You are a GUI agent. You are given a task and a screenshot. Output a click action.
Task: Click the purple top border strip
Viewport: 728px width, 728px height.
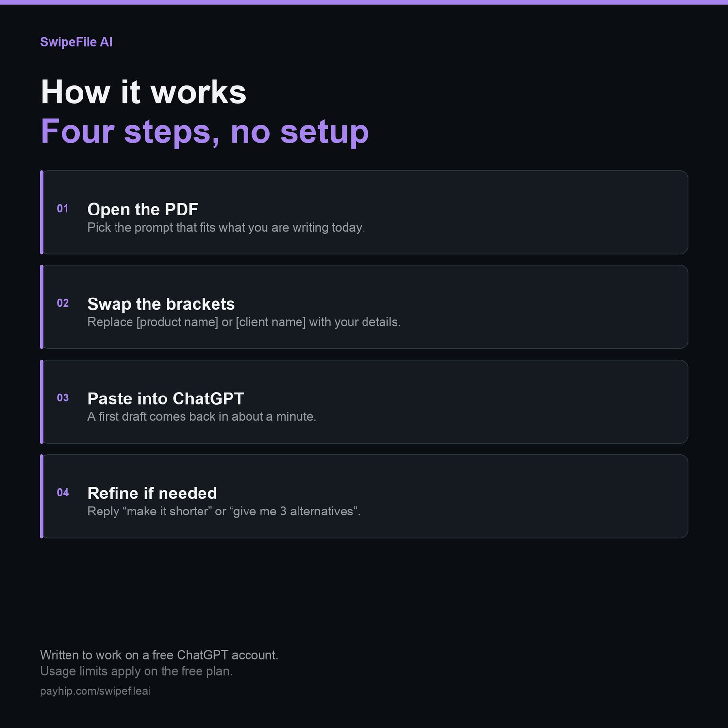(x=364, y=2)
